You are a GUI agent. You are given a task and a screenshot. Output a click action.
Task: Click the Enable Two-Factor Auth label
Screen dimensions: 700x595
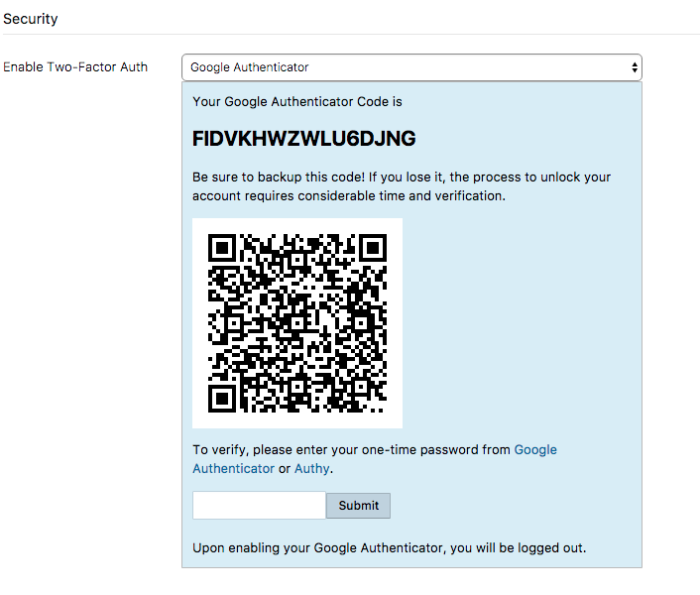(x=75, y=67)
